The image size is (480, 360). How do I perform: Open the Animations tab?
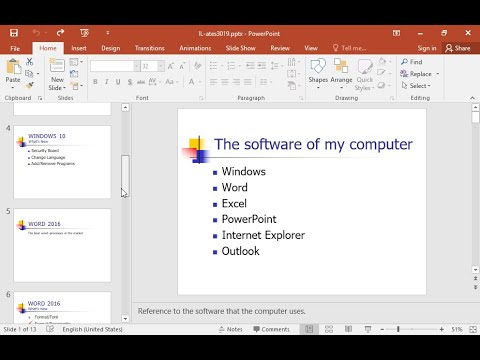coord(195,48)
